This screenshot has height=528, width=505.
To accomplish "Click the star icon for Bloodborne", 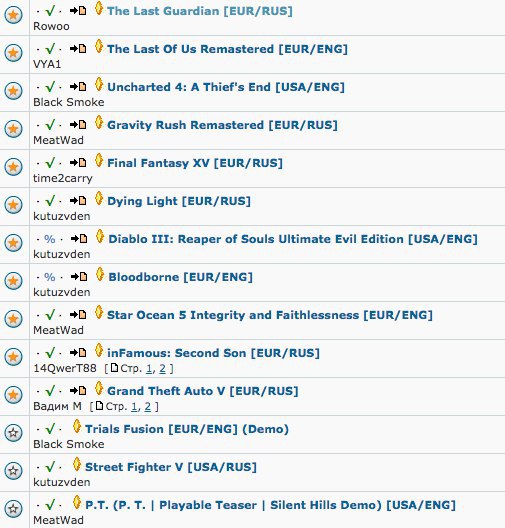I will click(x=13, y=281).
